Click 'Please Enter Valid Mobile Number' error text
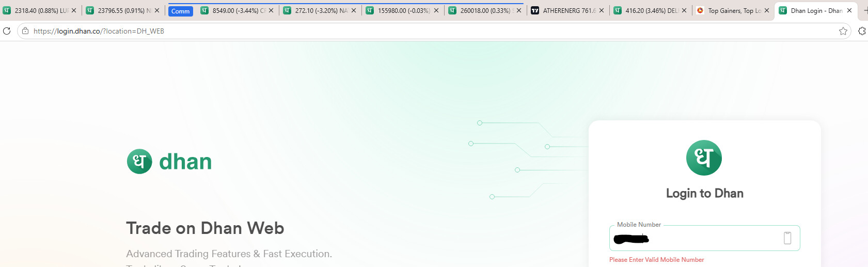868x267 pixels. click(x=656, y=260)
